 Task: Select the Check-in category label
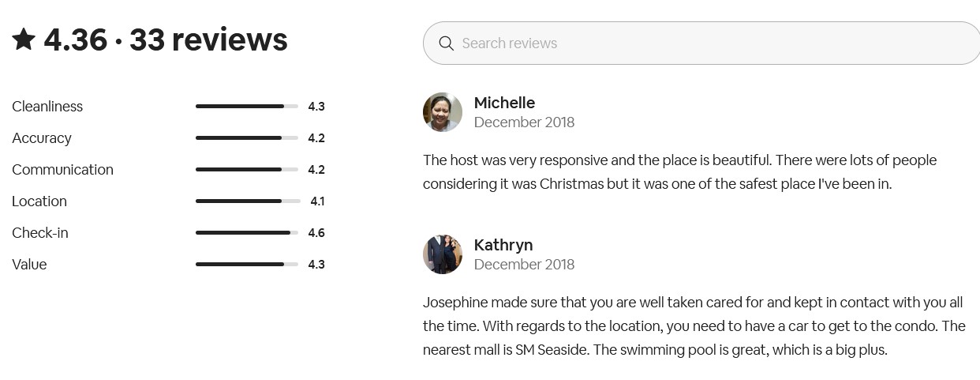pos(40,233)
